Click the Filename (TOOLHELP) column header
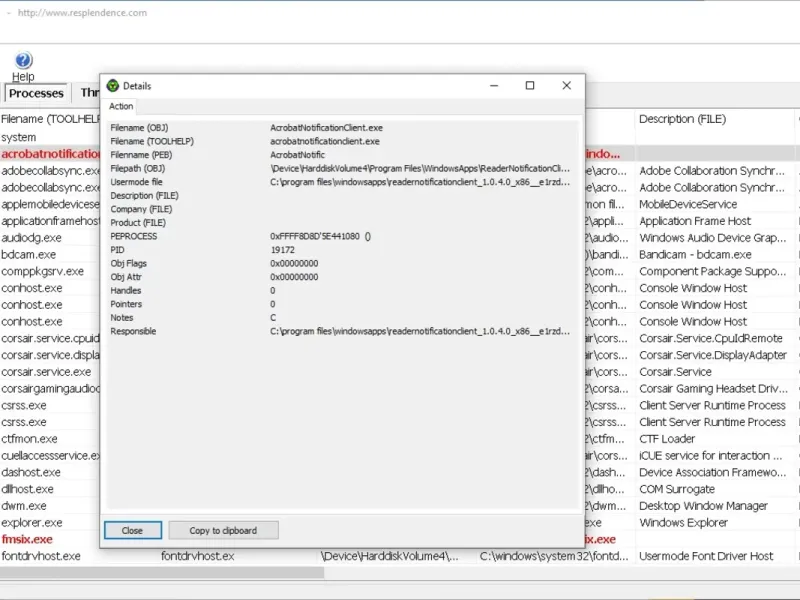The width and height of the screenshot is (800, 600). (50, 119)
